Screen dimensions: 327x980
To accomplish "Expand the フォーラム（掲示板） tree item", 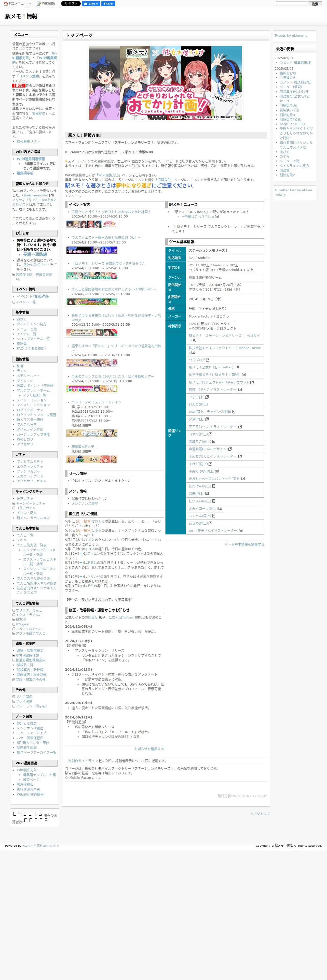I will click(x=14, y=706).
